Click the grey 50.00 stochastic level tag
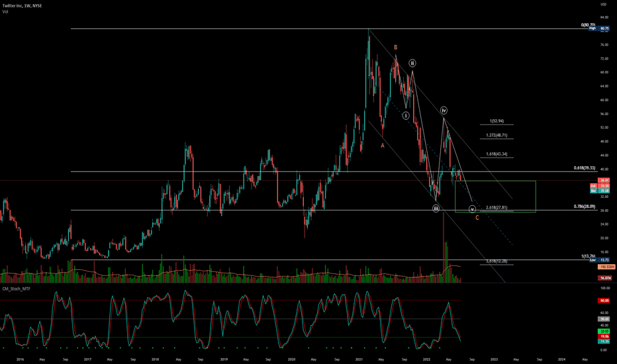 coord(604,319)
